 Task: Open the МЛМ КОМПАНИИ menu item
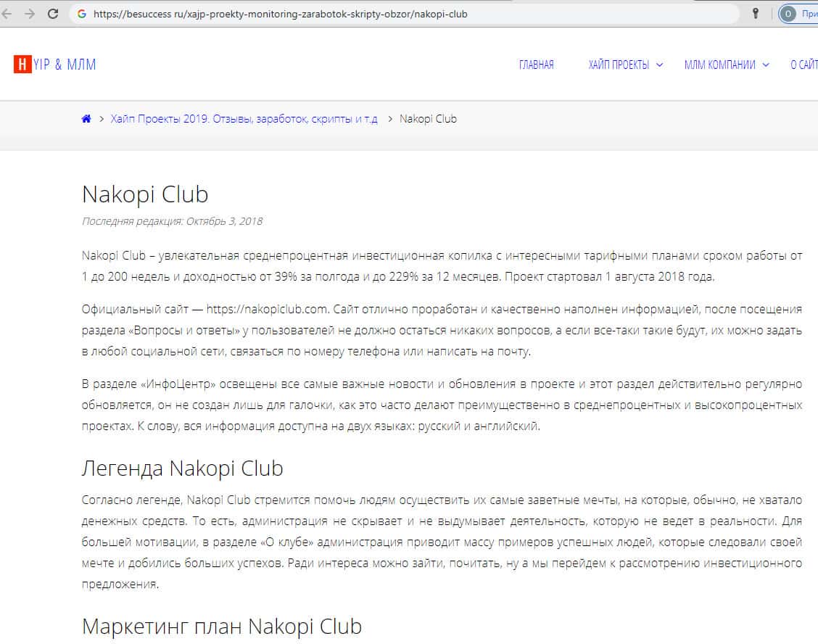(720, 65)
